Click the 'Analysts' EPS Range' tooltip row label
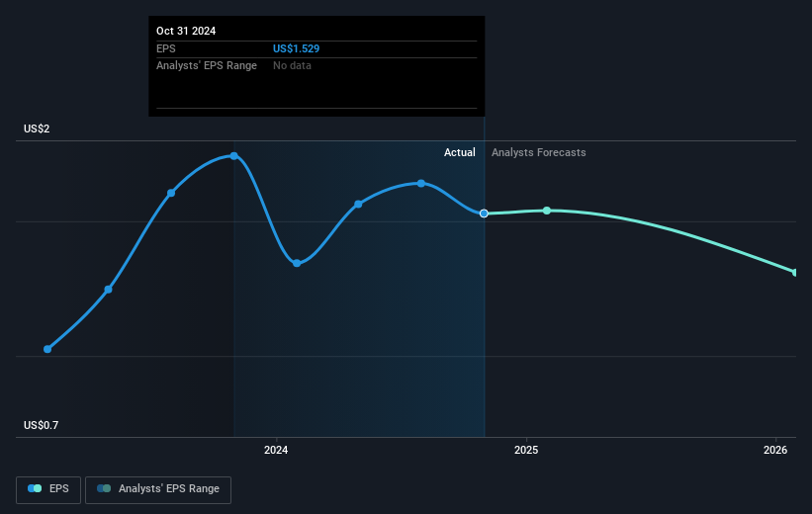 [207, 66]
